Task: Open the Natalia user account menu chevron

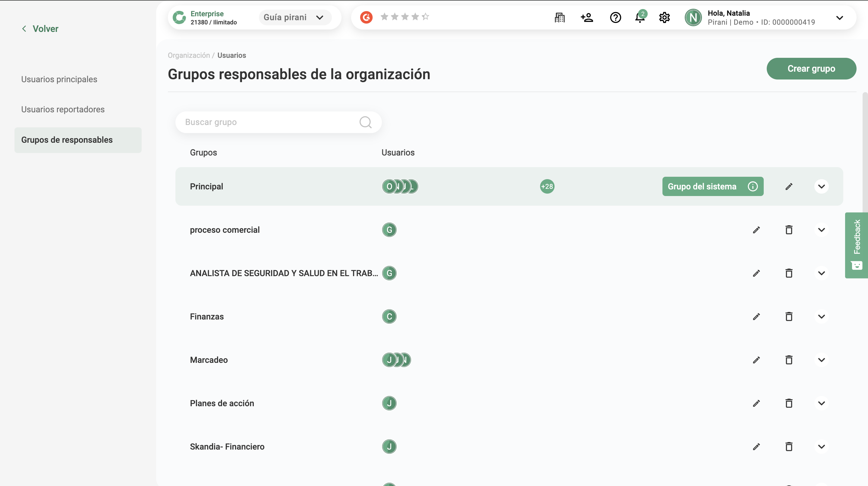Action: coord(840,17)
